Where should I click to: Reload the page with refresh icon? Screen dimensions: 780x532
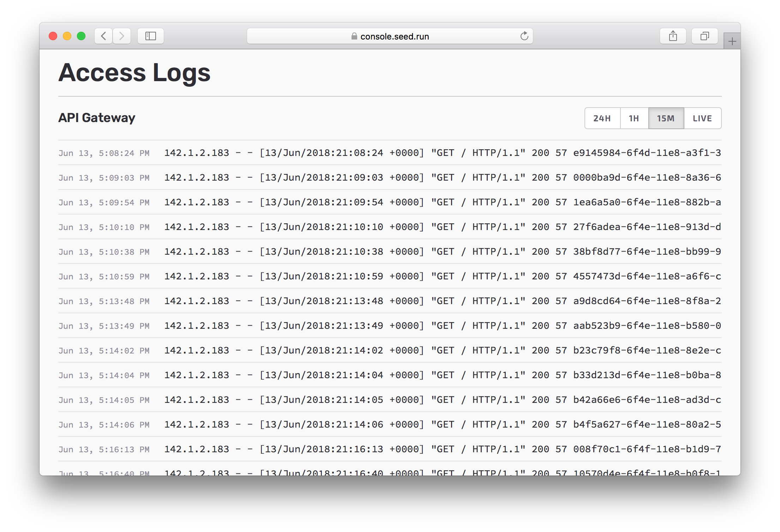(524, 36)
